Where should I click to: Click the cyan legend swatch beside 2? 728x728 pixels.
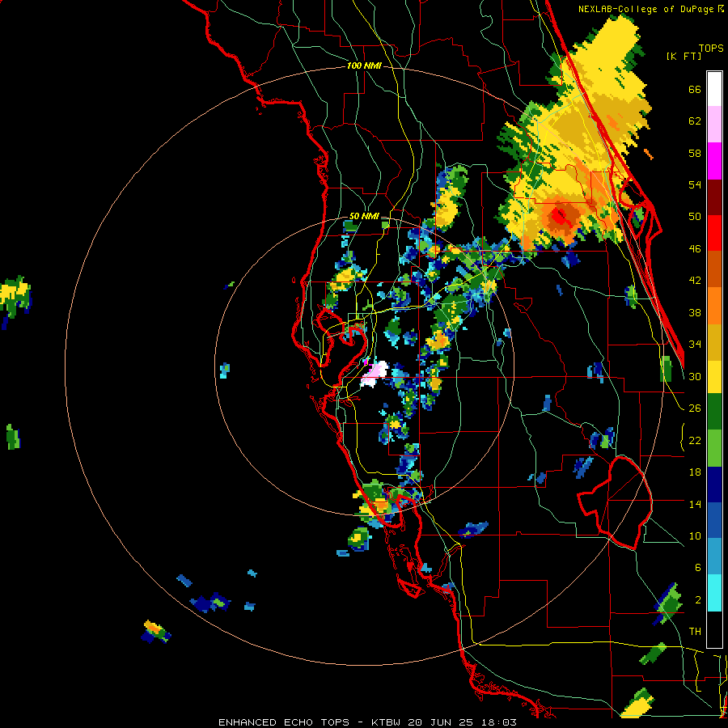tap(714, 593)
